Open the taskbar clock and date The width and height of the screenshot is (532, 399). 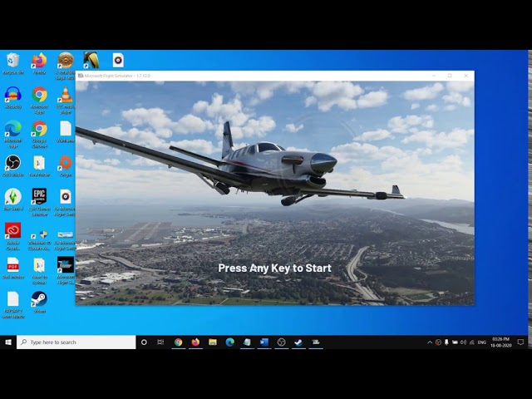point(501,342)
